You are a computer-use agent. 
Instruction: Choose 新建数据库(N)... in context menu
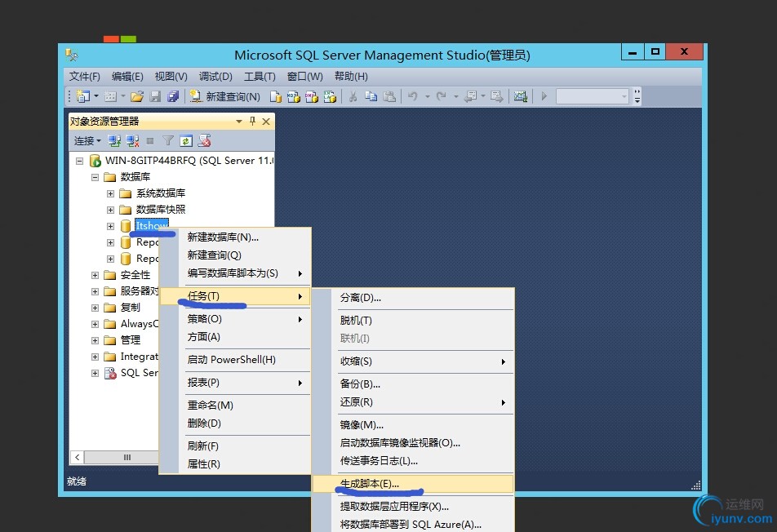point(235,237)
